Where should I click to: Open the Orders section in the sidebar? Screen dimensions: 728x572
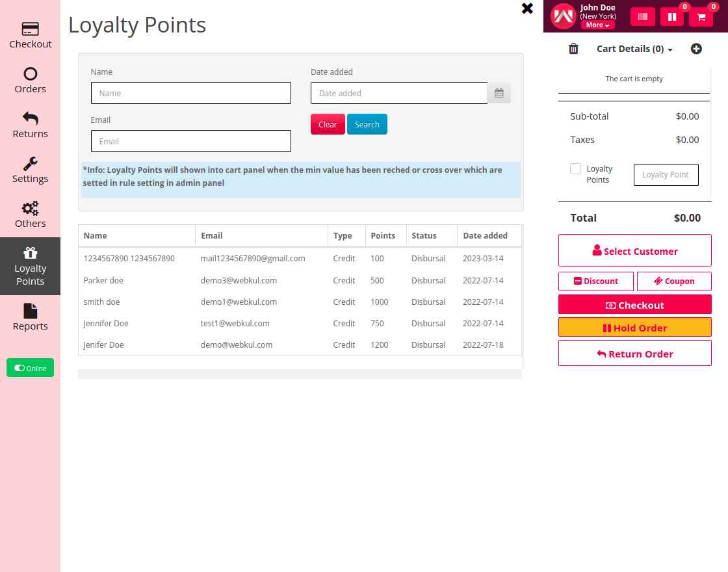(x=30, y=79)
